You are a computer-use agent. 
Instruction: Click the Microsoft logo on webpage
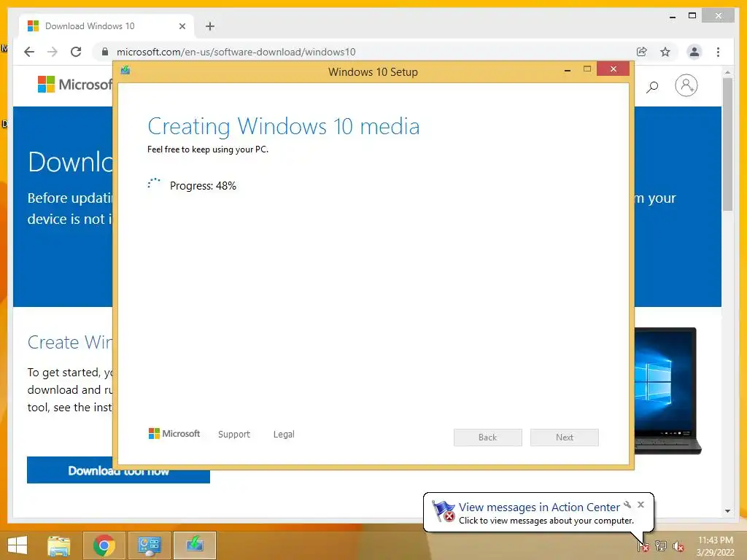point(74,85)
